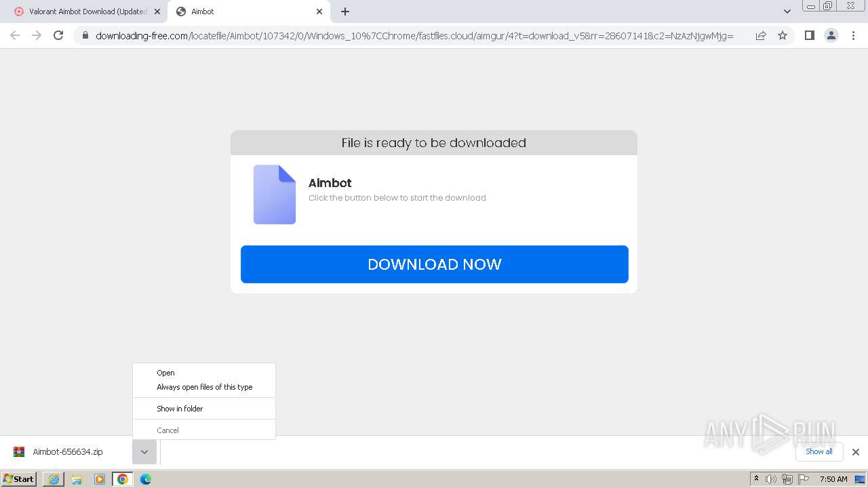Open the Chrome profile avatar
This screenshot has width=868, height=488.
tap(831, 35)
